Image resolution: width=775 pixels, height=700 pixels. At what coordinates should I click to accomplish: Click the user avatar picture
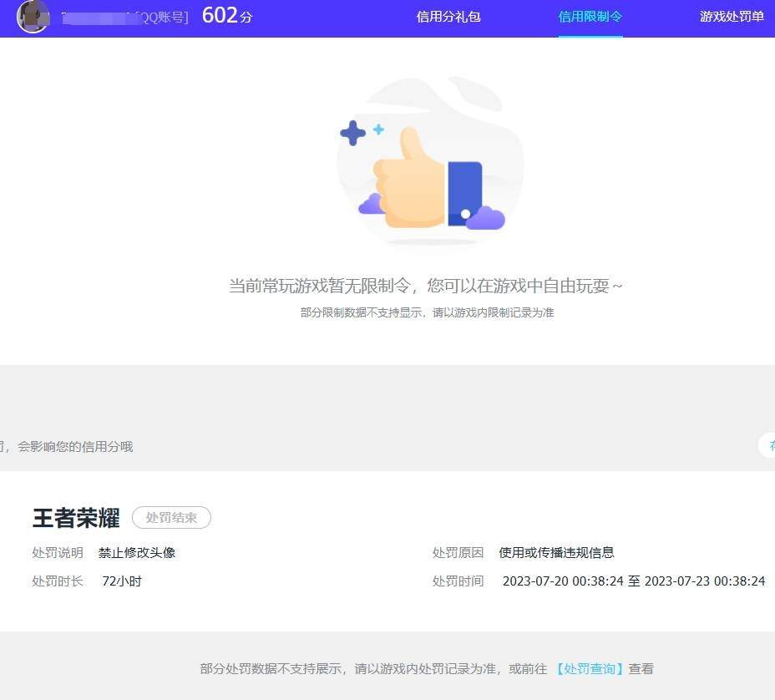[33, 17]
